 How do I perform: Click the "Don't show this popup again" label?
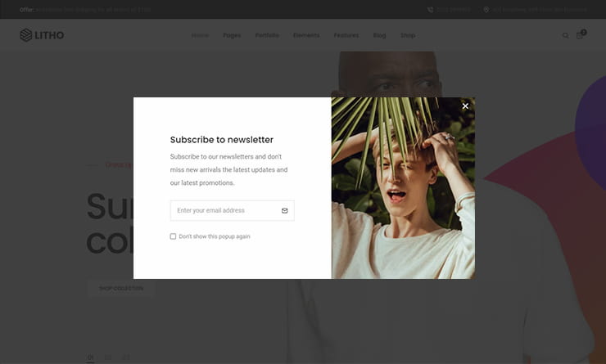click(215, 236)
